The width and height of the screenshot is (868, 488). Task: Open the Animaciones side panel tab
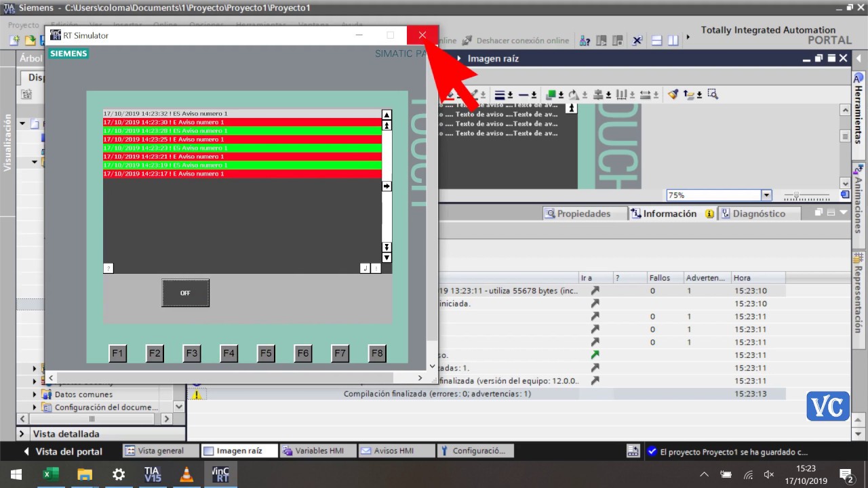[x=859, y=200]
